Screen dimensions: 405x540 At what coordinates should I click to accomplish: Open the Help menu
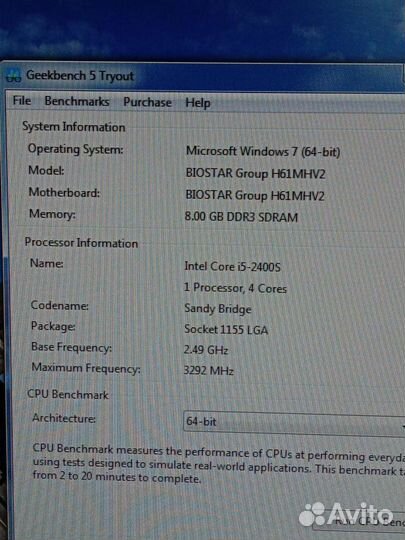click(x=198, y=103)
